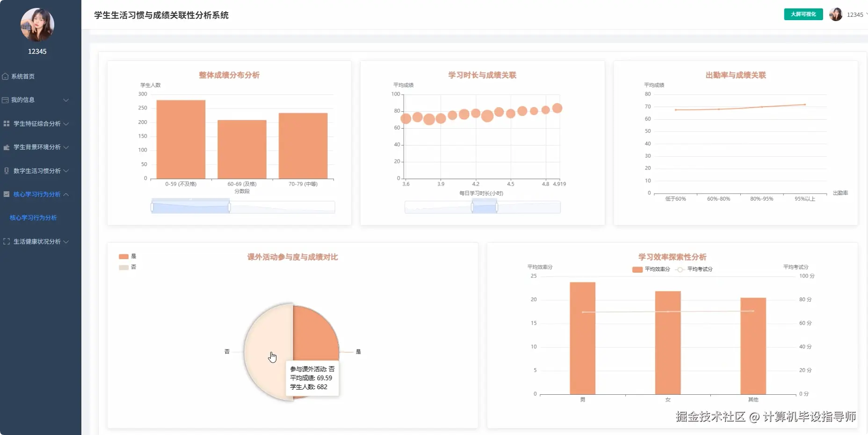Click right handle of score distribution zoom slider
This screenshot has width=868, height=435.
[x=229, y=207]
